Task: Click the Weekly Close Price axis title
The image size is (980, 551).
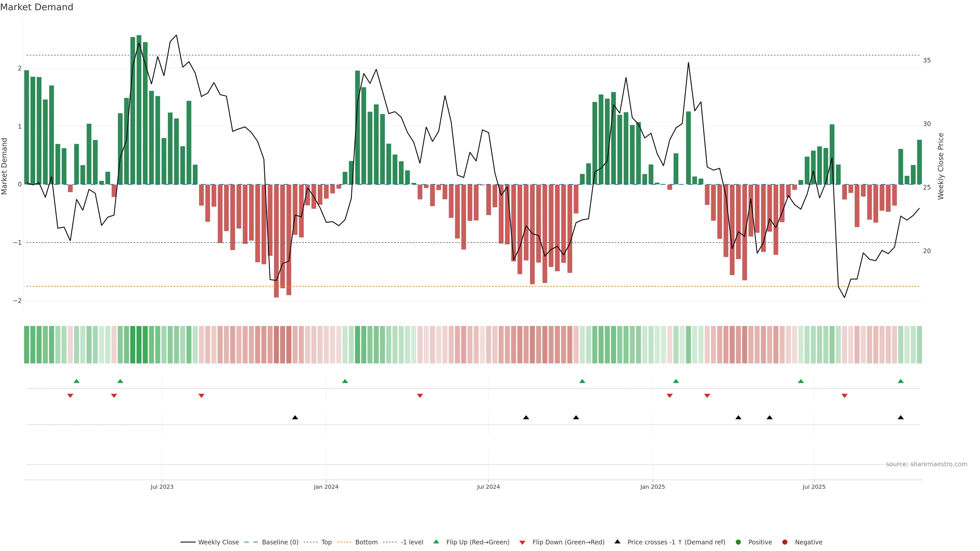Action: click(941, 166)
